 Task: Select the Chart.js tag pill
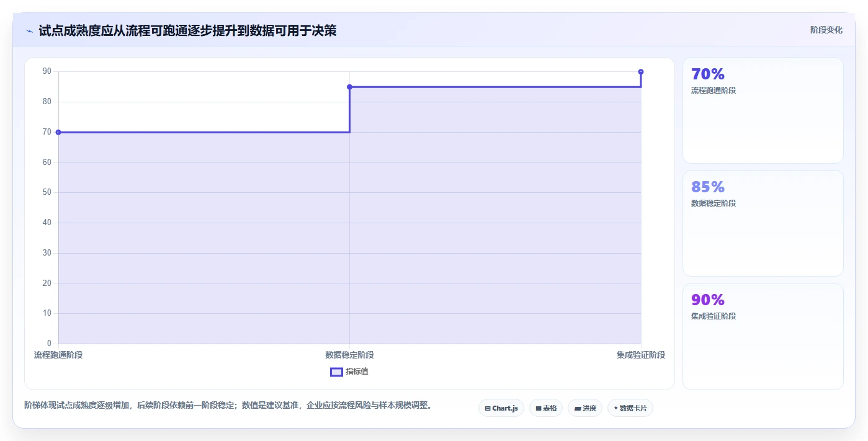(501, 408)
